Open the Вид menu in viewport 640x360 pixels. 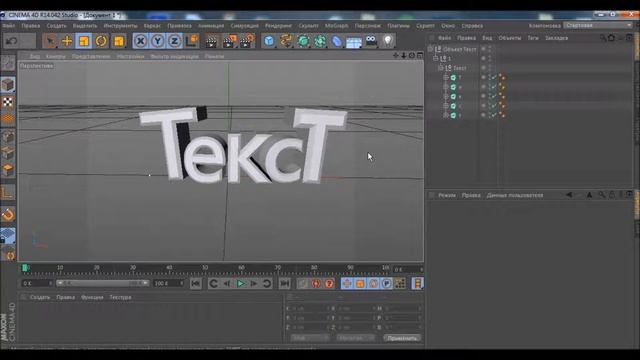[x=35, y=56]
